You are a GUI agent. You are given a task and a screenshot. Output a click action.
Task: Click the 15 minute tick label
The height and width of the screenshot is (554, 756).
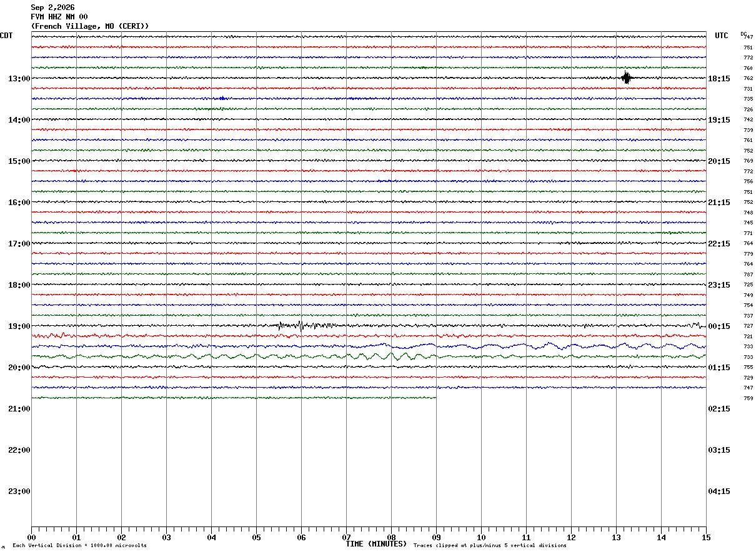coord(706,538)
